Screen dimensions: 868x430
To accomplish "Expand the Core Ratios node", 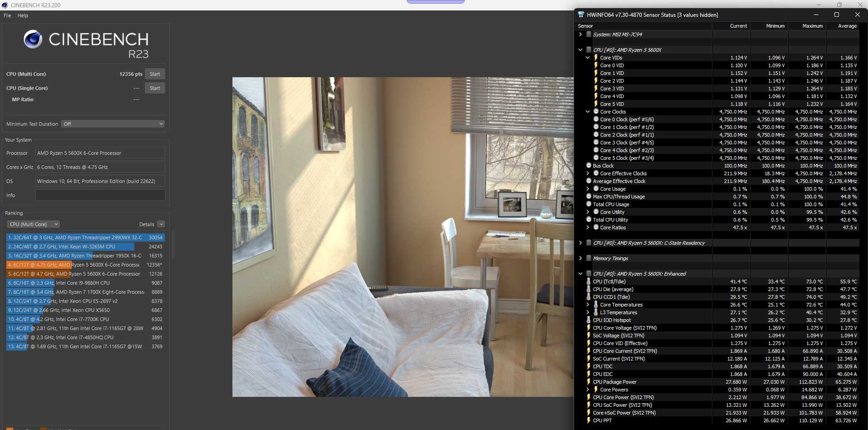I will click(588, 227).
